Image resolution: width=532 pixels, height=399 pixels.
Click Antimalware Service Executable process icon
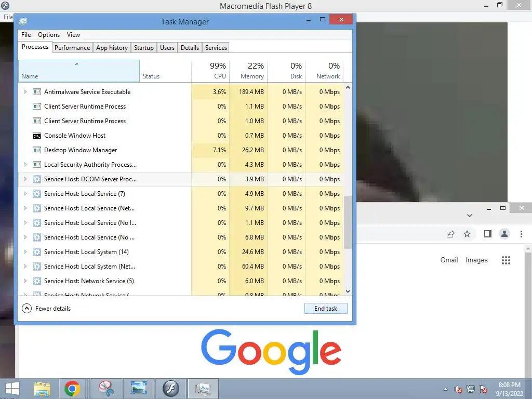pos(37,91)
